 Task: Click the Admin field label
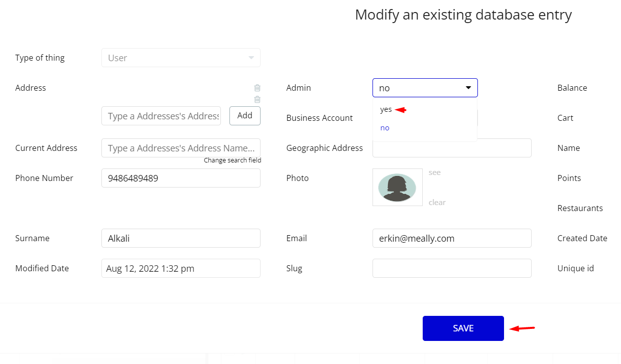(x=299, y=88)
